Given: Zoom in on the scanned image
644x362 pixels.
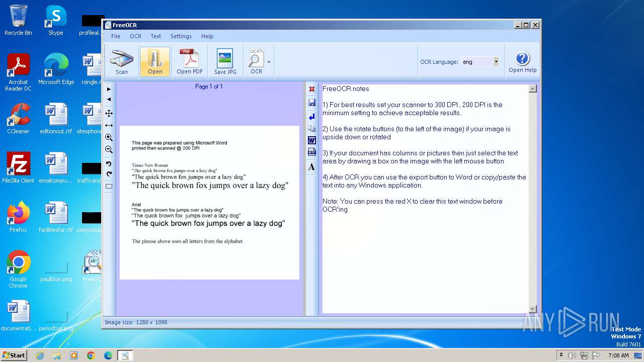Looking at the screenshot, I should pos(109,137).
